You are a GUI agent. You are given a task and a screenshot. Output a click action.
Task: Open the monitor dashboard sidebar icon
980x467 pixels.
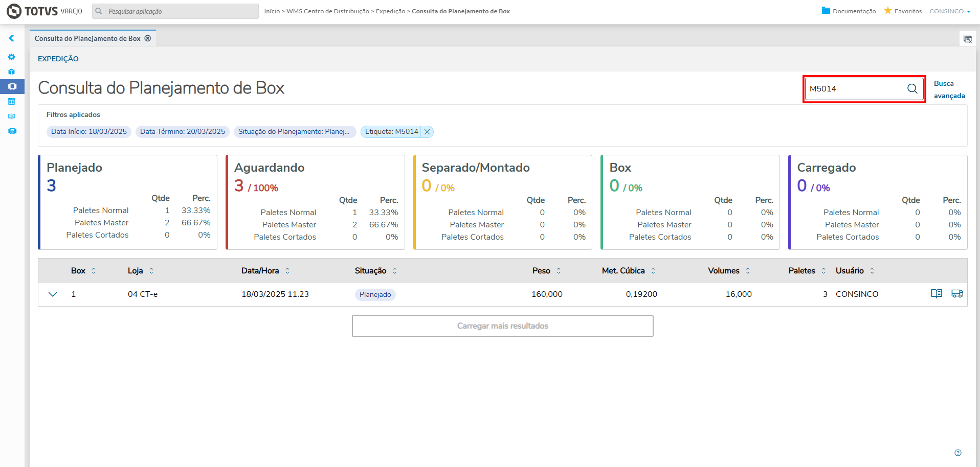tap(12, 116)
